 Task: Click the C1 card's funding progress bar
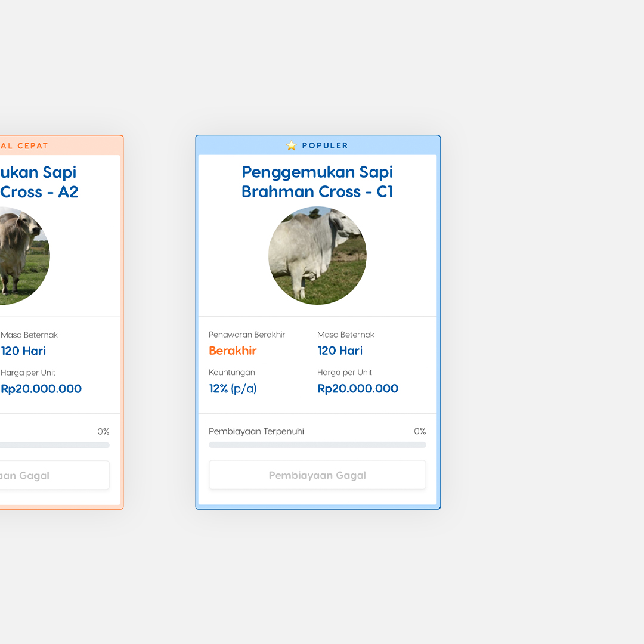click(x=317, y=445)
